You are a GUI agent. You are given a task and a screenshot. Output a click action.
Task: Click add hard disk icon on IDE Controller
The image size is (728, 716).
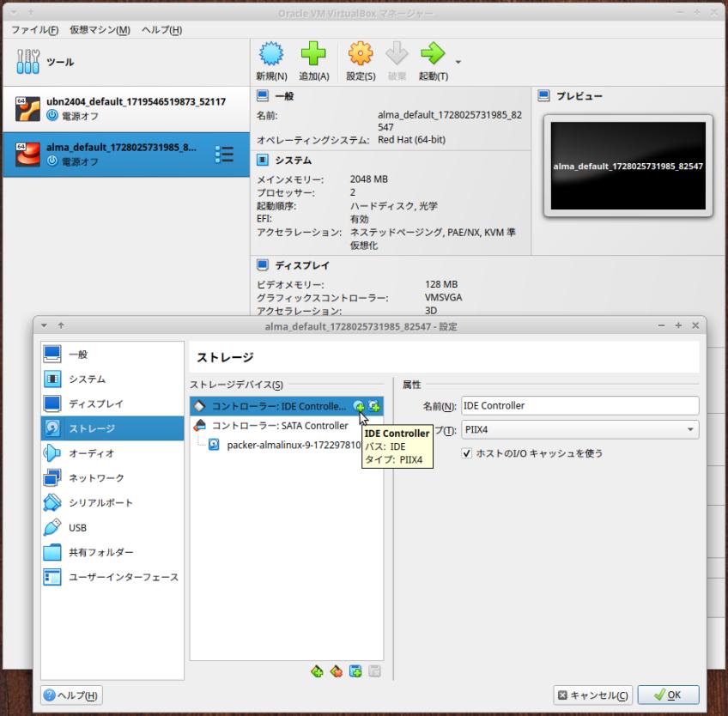(x=374, y=406)
